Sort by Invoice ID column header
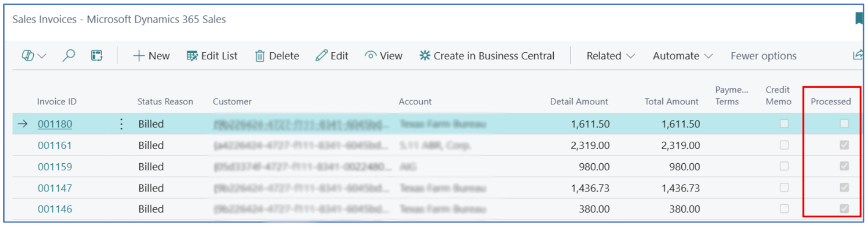The image size is (868, 226). pyautogui.click(x=57, y=101)
